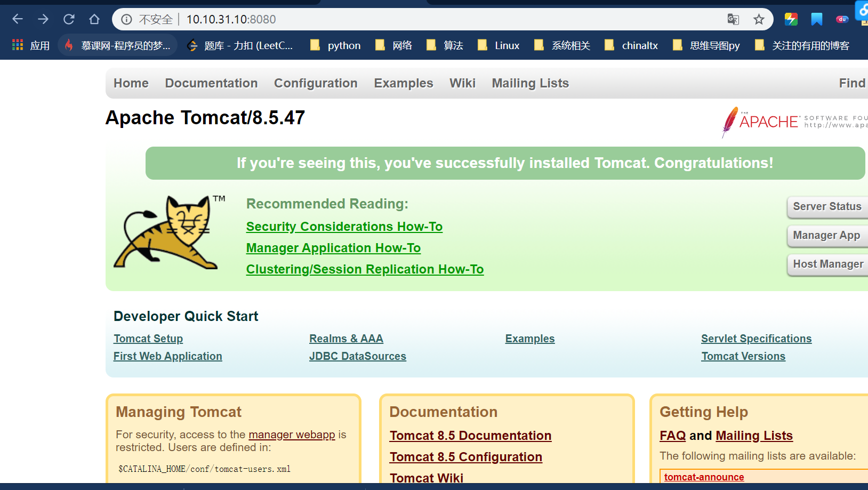Go back with the browser back arrow
Viewport: 868px width, 490px height.
click(18, 19)
